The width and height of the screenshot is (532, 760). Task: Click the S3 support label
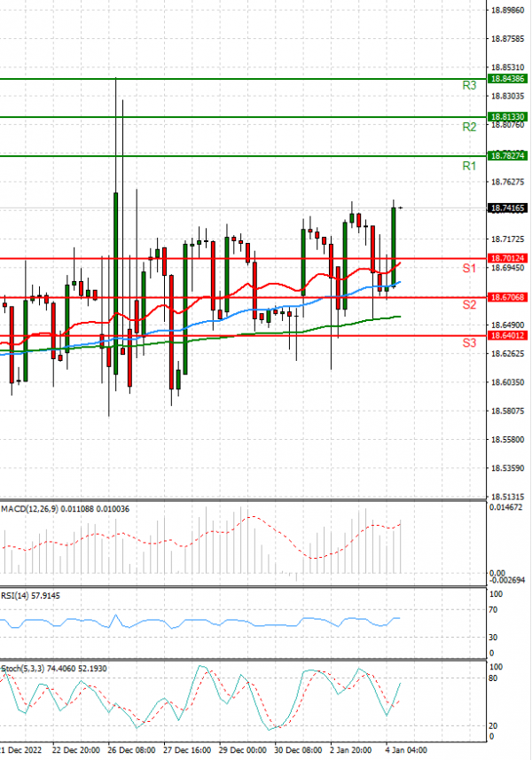(469, 343)
